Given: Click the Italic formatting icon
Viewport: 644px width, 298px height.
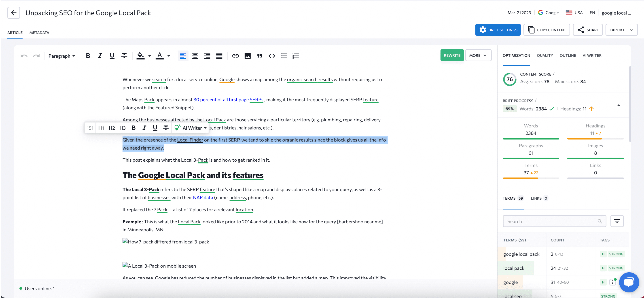Looking at the screenshot, I should 100,56.
